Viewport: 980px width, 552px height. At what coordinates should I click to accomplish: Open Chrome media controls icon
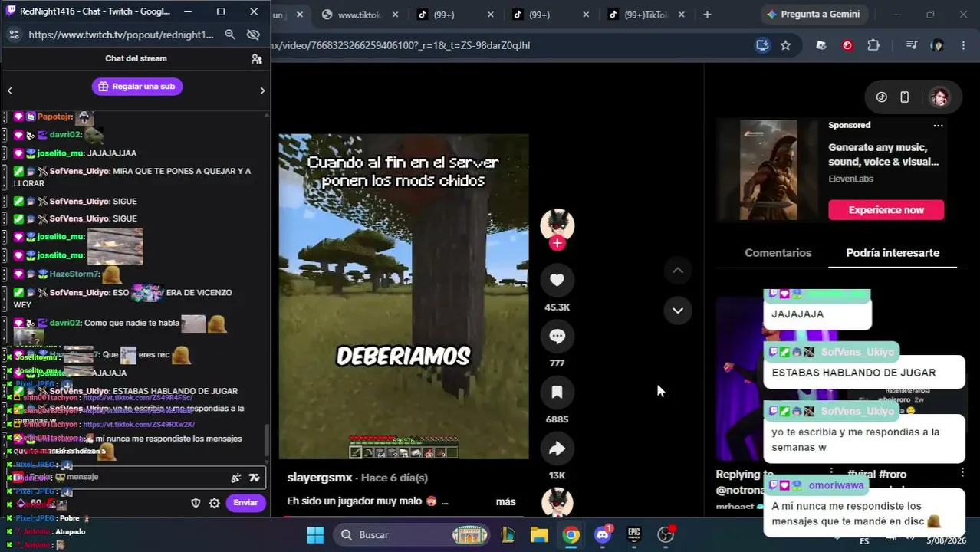tap(911, 45)
